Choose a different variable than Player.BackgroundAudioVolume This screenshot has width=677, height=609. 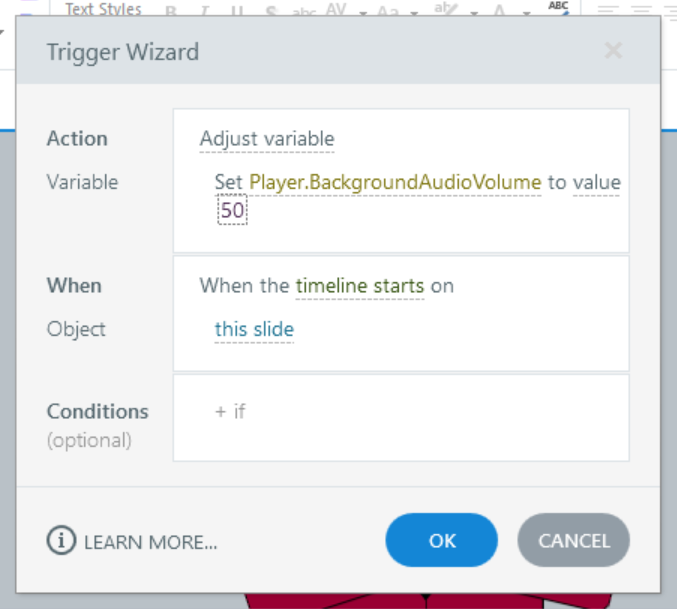tap(395, 182)
